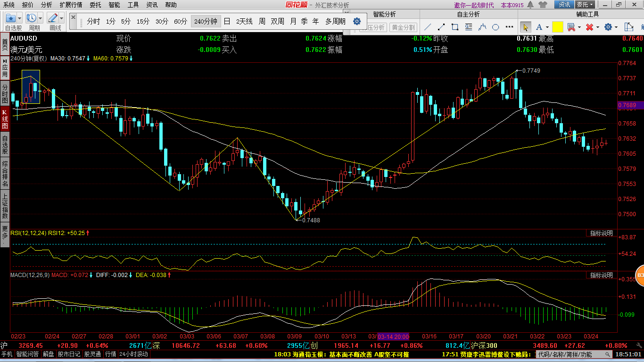Image resolution: width=644 pixels, height=362 pixels.
Task: Open the 周期 clock icon
Action: click(32, 18)
